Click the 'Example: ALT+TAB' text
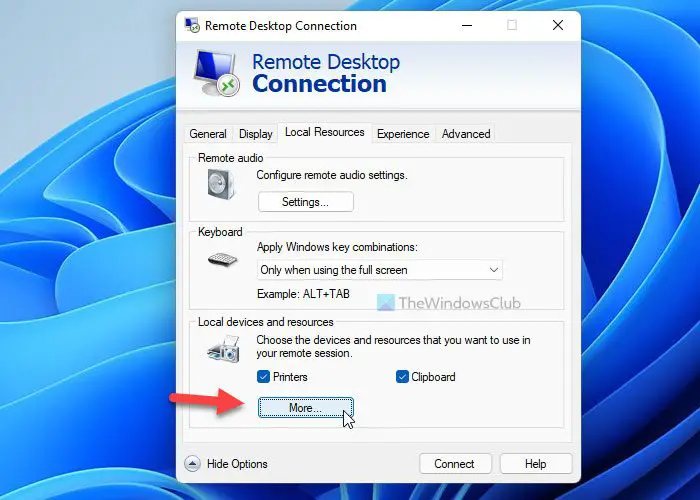The width and height of the screenshot is (700, 500). [303, 294]
